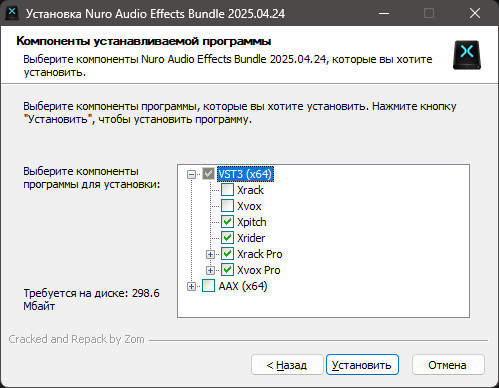Uncheck the Xrider component
This screenshot has width=499, height=388.
[x=227, y=238]
